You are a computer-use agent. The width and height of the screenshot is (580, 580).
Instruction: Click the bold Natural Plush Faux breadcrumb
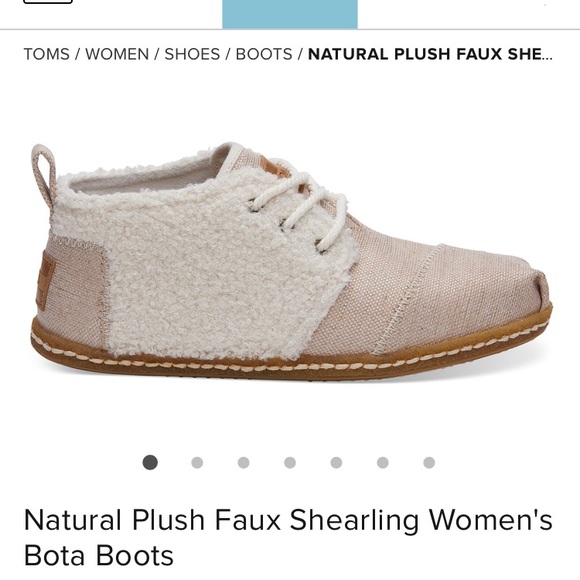click(x=430, y=54)
